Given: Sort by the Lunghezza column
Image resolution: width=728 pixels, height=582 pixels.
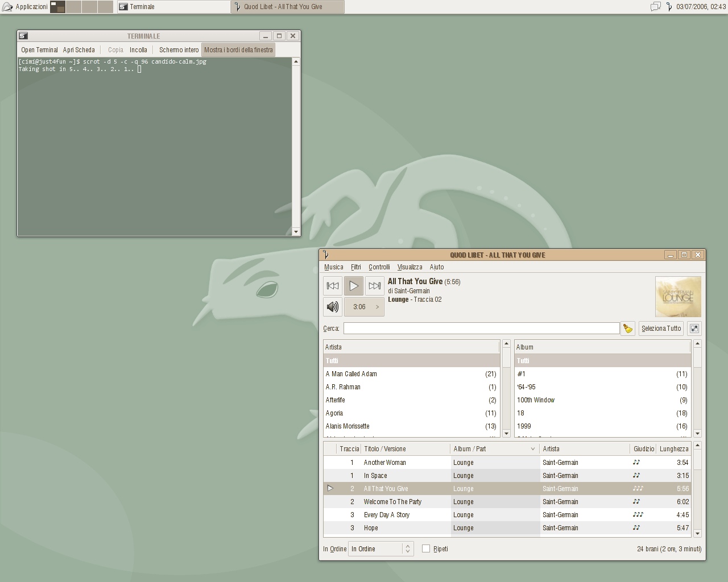Looking at the screenshot, I should [x=674, y=449].
